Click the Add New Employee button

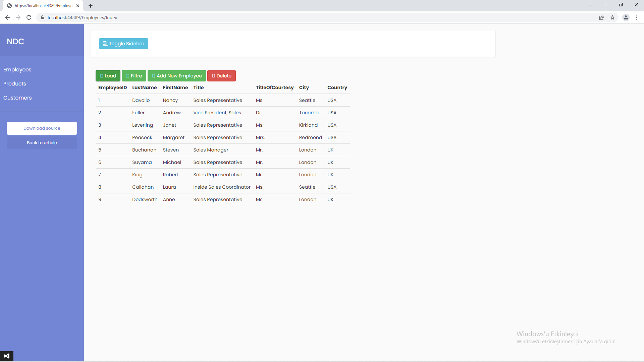(x=177, y=76)
